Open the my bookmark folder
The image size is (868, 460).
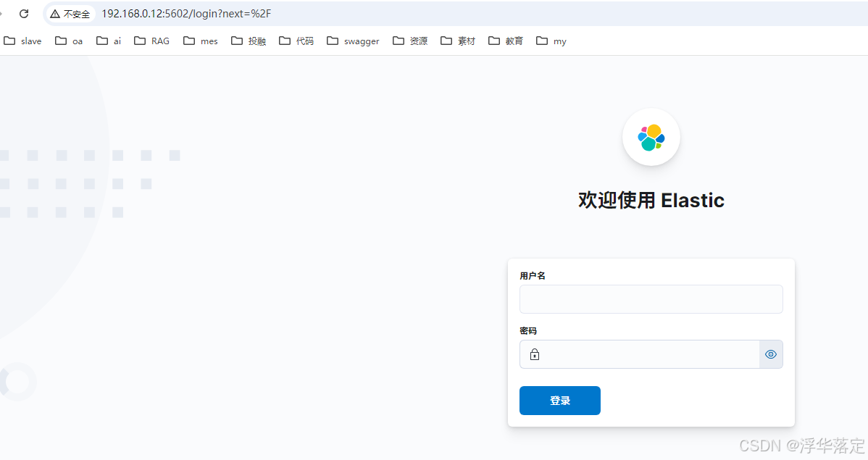551,41
